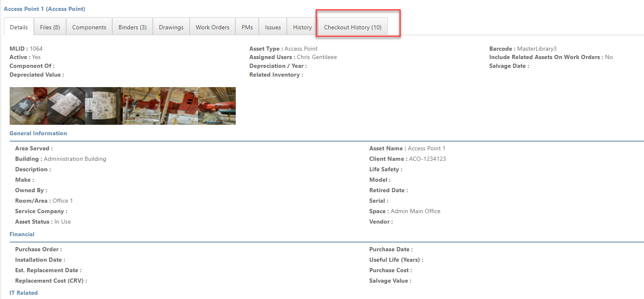The width and height of the screenshot is (644, 299).
Task: Click the Asset Status value In Use
Action: [63, 222]
